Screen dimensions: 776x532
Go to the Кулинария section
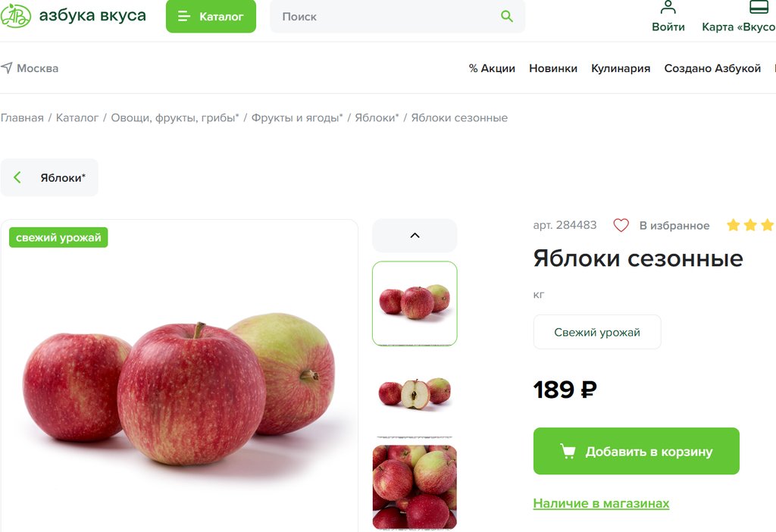coord(621,68)
